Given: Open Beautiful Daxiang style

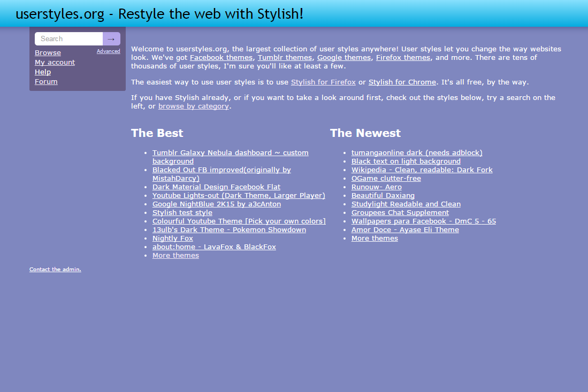Looking at the screenshot, I should click(383, 196).
